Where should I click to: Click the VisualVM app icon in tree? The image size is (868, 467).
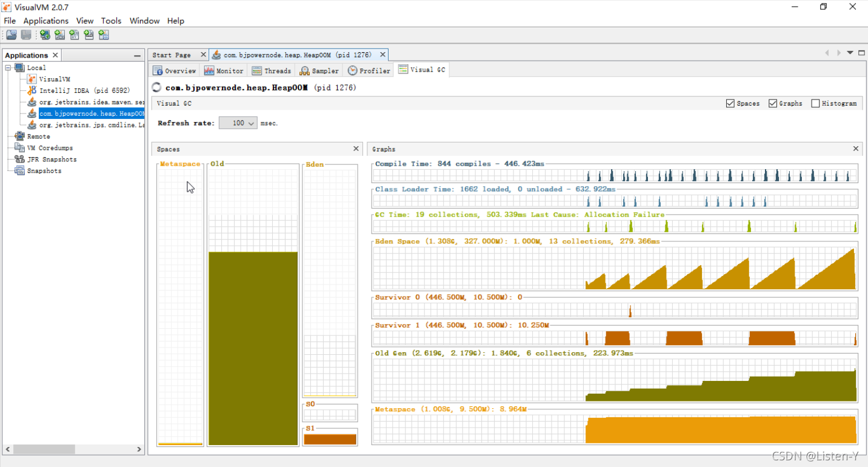[x=32, y=79]
